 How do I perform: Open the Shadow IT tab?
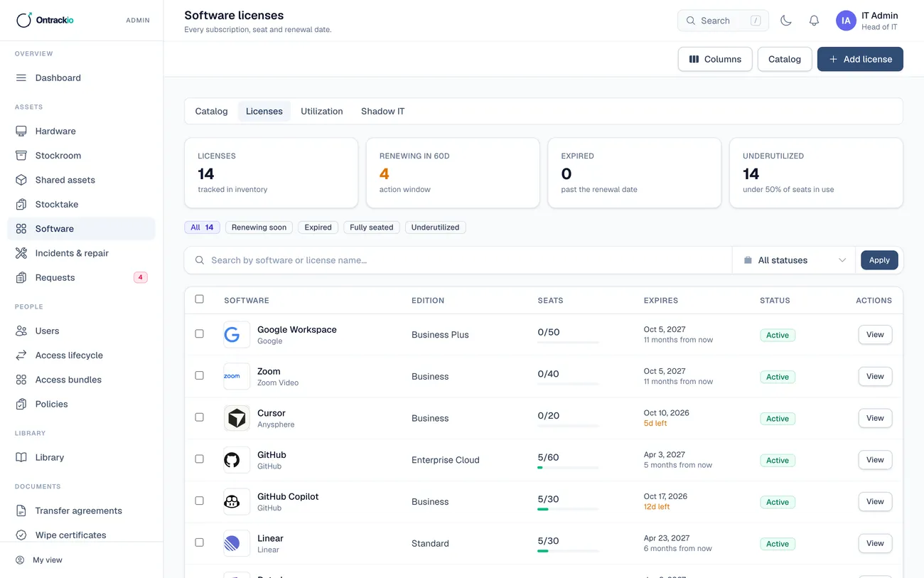pyautogui.click(x=382, y=112)
